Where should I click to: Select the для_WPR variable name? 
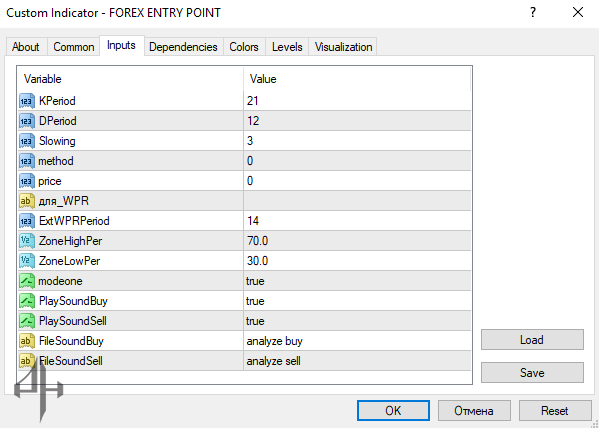(x=64, y=201)
